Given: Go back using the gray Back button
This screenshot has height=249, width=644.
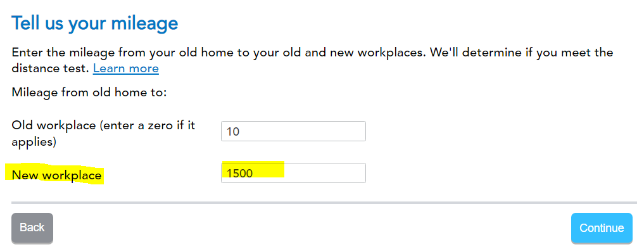Looking at the screenshot, I should 32,228.
